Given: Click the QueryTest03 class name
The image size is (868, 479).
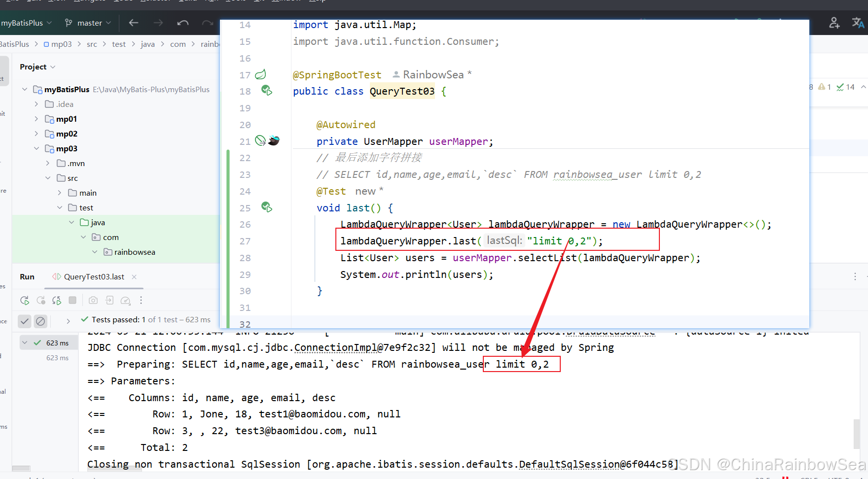Looking at the screenshot, I should pos(402,91).
